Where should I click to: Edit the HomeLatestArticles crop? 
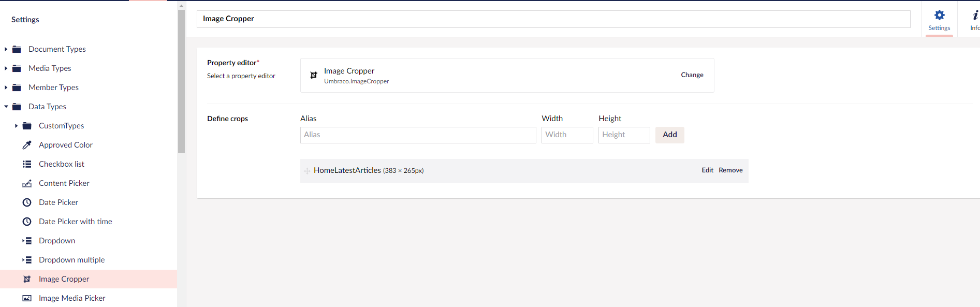[707, 170]
